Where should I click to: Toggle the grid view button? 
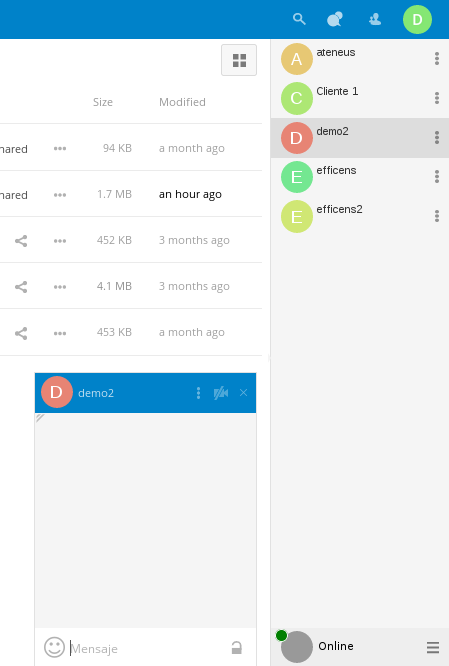239,60
